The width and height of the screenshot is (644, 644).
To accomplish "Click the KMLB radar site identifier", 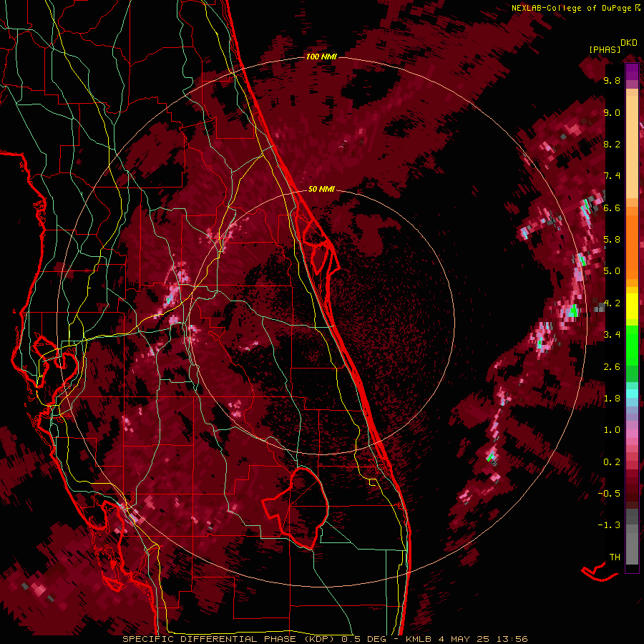I will pos(419,639).
